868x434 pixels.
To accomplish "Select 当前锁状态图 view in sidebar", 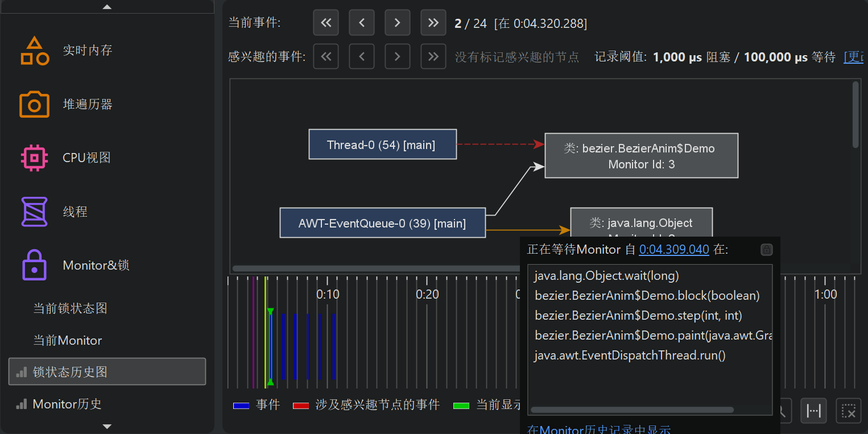I will tap(70, 308).
